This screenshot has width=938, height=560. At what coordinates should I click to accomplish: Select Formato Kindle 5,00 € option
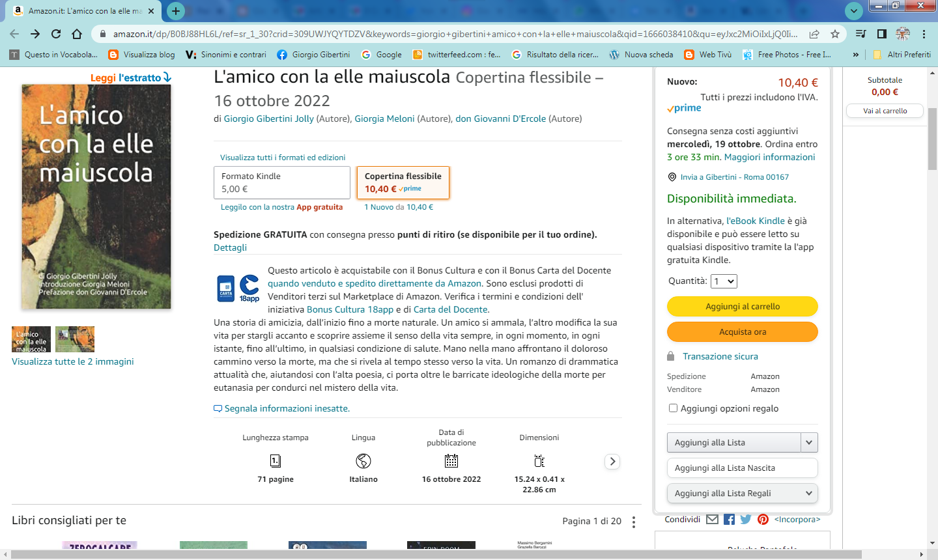pyautogui.click(x=282, y=182)
